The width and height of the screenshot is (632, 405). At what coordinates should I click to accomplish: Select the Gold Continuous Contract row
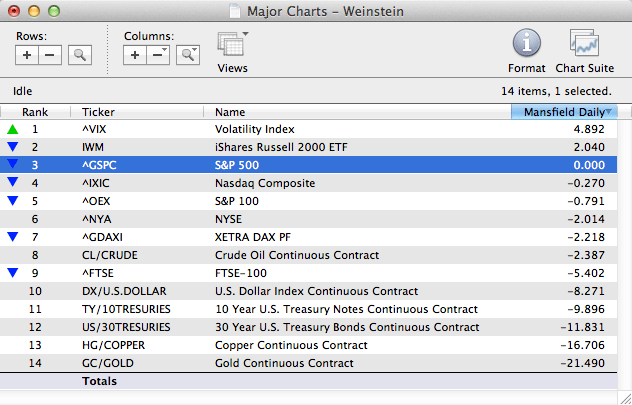coord(300,362)
